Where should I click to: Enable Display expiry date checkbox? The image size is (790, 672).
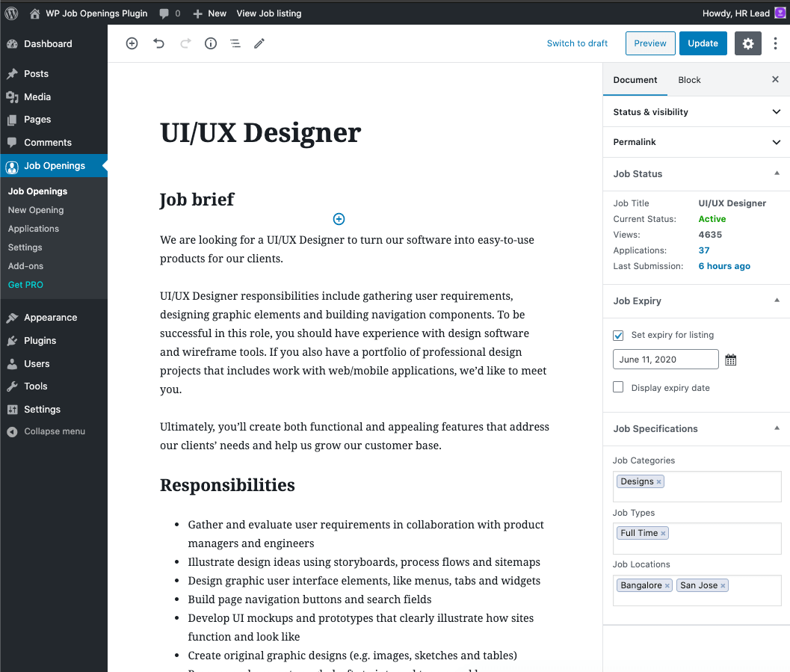pos(618,387)
